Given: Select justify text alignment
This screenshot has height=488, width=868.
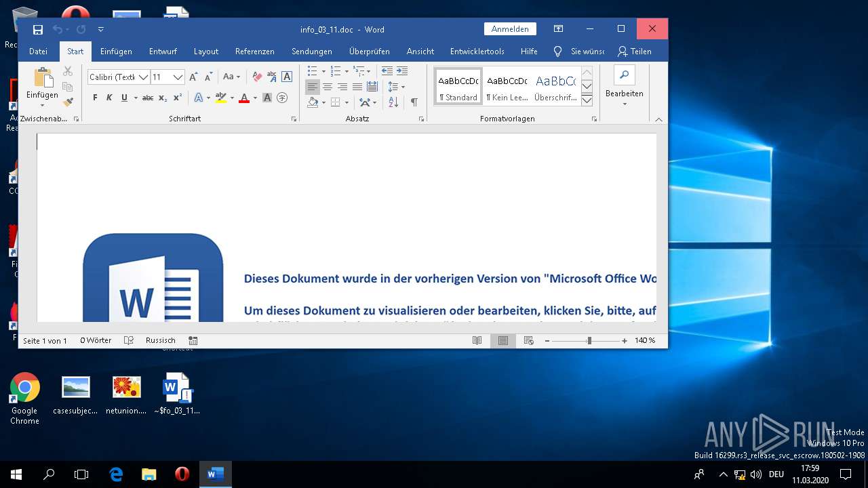Looking at the screenshot, I should [x=357, y=87].
